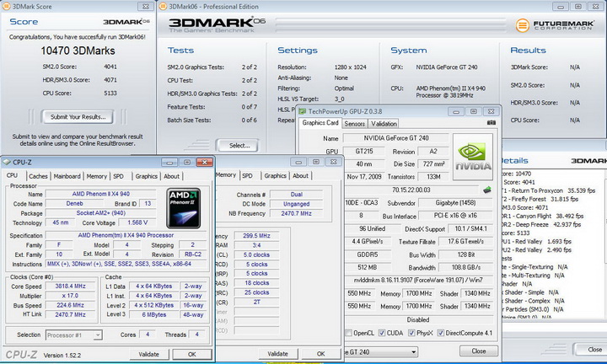Toggle the DirectCompute 4.1 checkbox
The image size is (607, 364).
[441, 333]
